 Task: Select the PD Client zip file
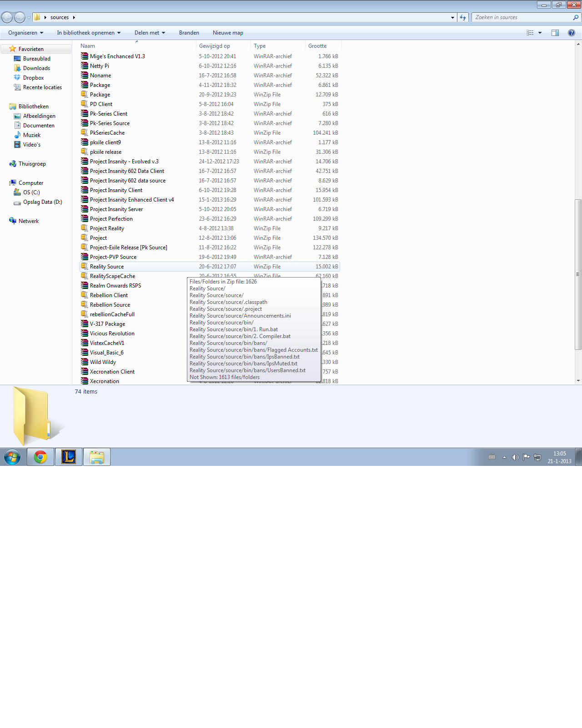(x=210, y=104)
